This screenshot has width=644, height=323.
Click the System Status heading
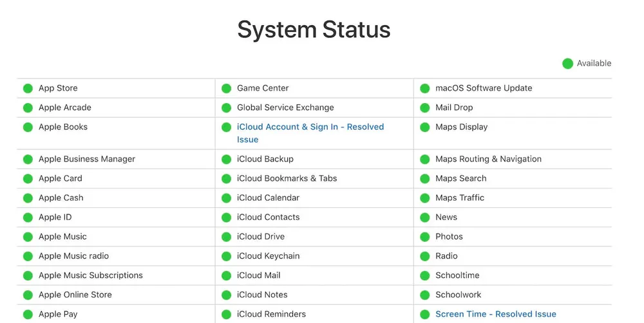click(314, 30)
